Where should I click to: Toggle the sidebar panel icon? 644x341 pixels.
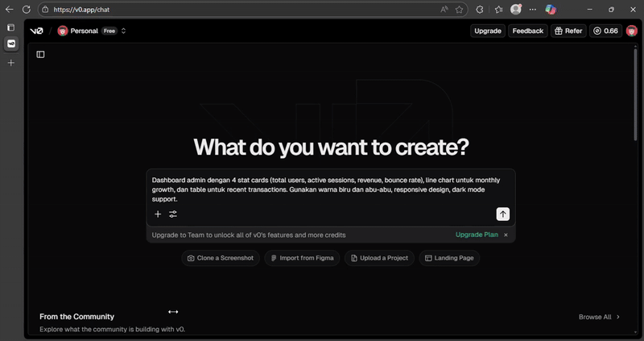40,55
